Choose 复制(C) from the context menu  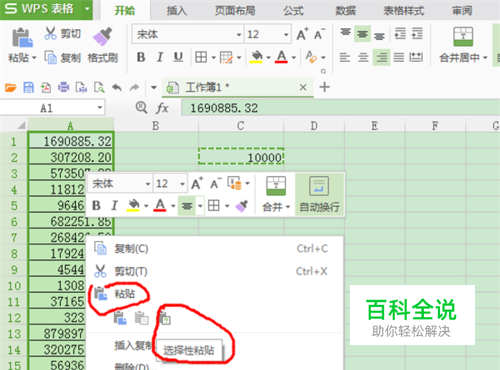coord(214,248)
